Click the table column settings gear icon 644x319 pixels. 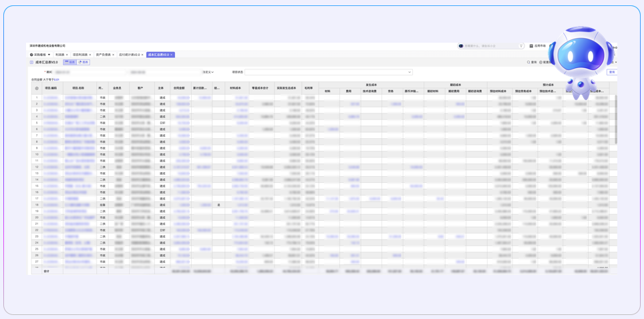click(x=37, y=88)
